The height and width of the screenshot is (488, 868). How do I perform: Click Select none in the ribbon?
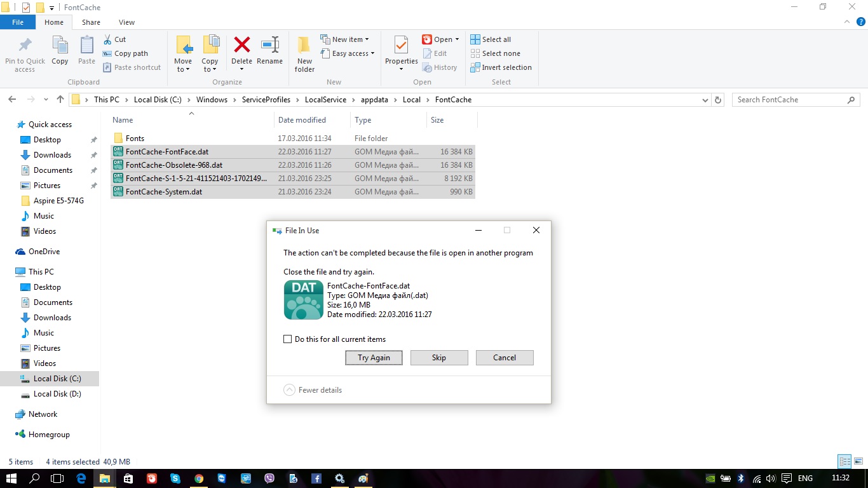pos(495,53)
